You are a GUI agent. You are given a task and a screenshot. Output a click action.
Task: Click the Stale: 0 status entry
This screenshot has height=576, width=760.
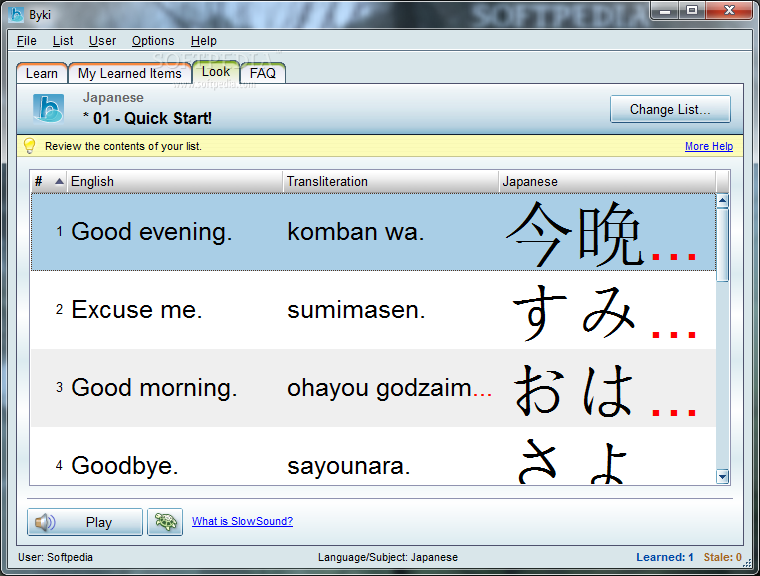(723, 558)
